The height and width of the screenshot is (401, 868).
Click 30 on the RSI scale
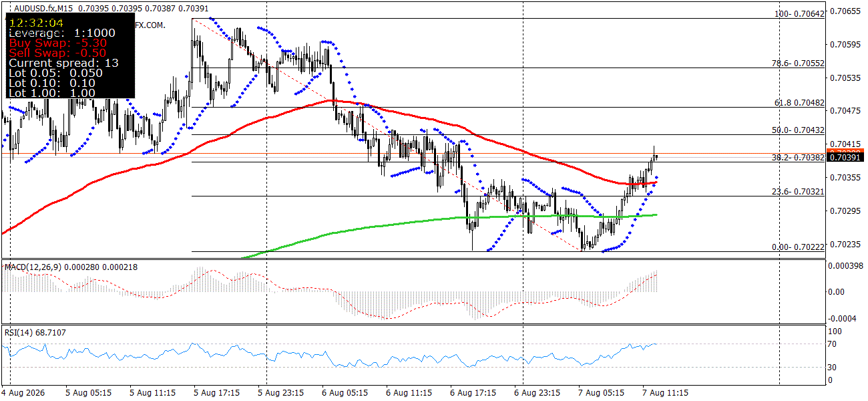click(833, 367)
